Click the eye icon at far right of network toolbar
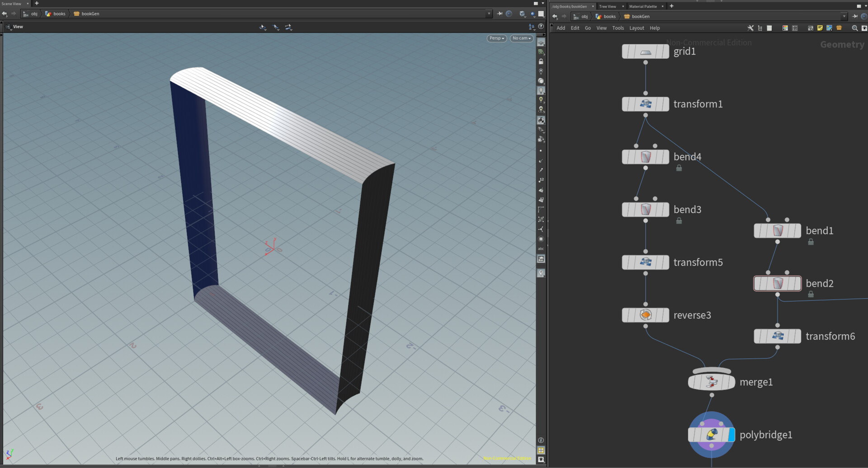This screenshot has height=468, width=868. point(864,28)
